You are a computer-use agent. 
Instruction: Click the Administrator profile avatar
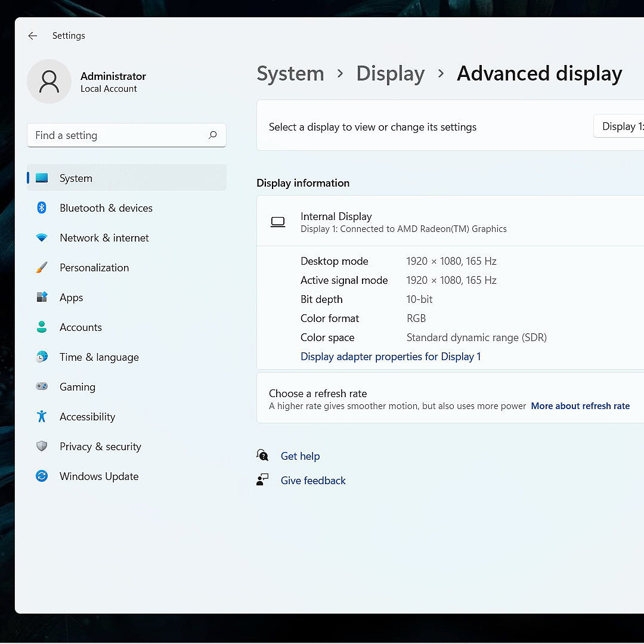click(49, 82)
